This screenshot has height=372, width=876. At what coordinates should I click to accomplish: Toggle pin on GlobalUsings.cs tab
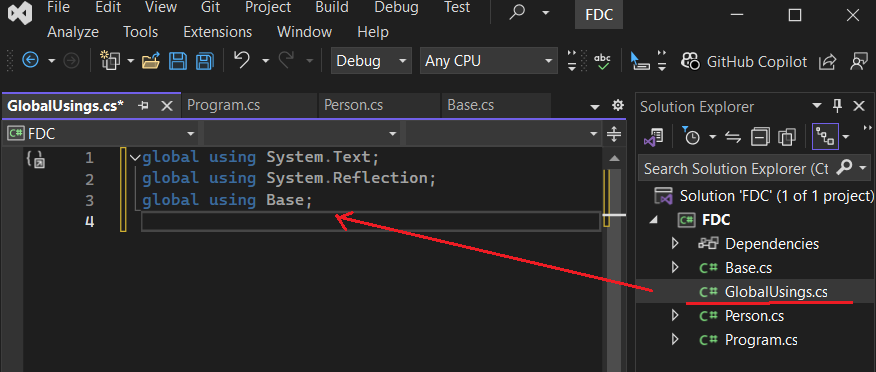[x=144, y=106]
